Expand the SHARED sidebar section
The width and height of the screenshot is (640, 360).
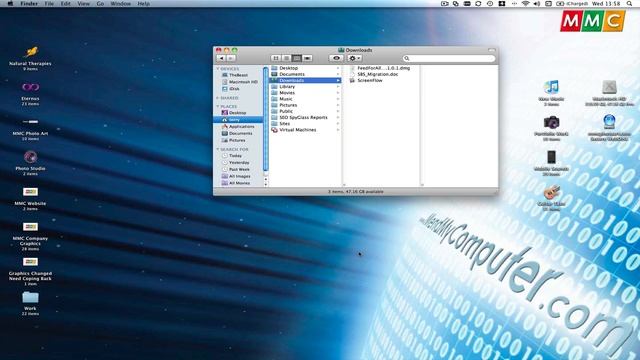218,98
